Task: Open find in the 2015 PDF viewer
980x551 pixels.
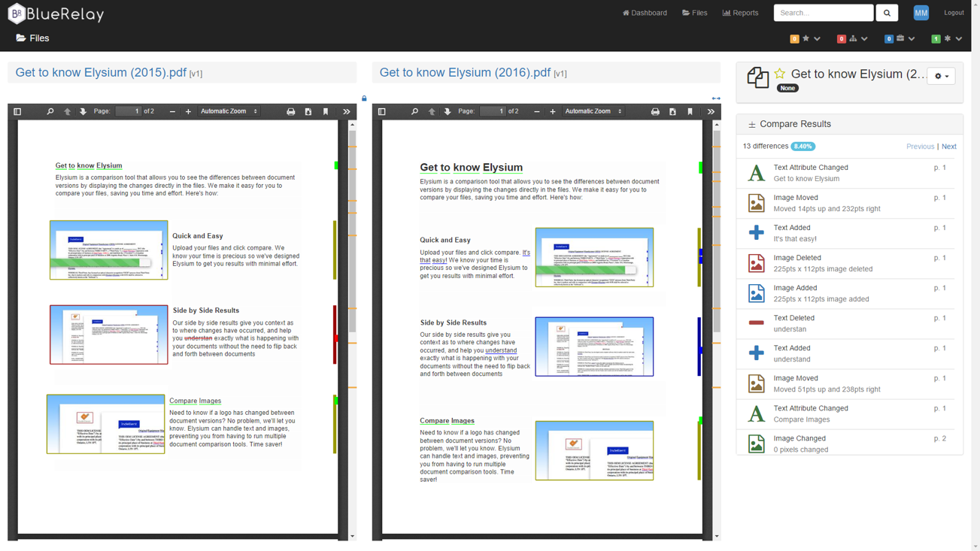Action: coord(50,112)
